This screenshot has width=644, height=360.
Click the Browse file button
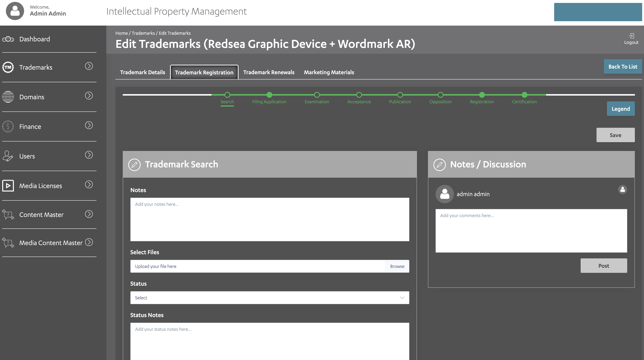(x=397, y=266)
